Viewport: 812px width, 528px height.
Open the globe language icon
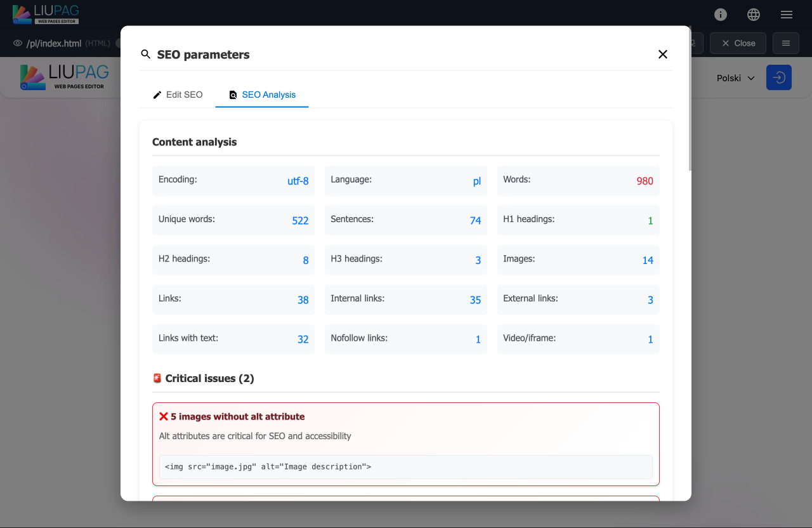click(x=754, y=15)
